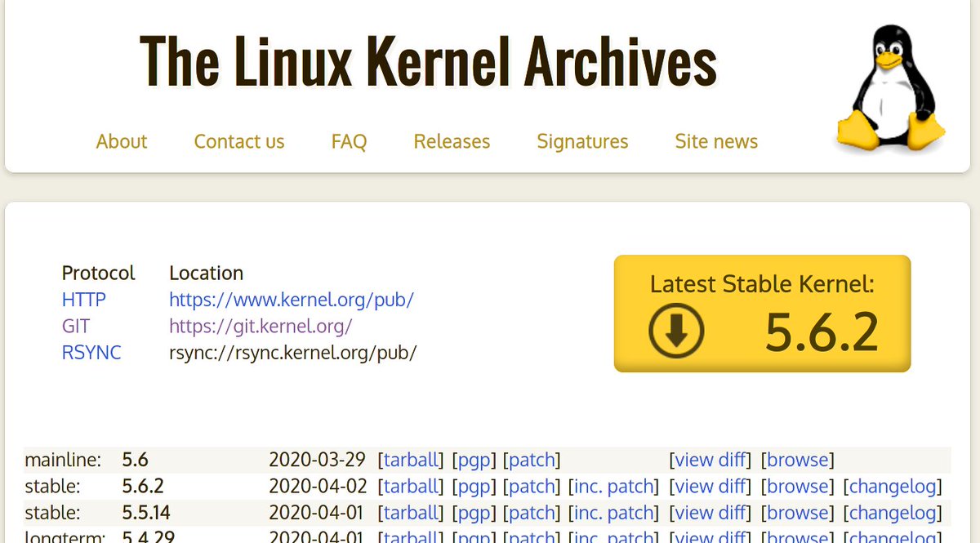Go to the FAQ page
This screenshot has width=980, height=543.
(349, 141)
